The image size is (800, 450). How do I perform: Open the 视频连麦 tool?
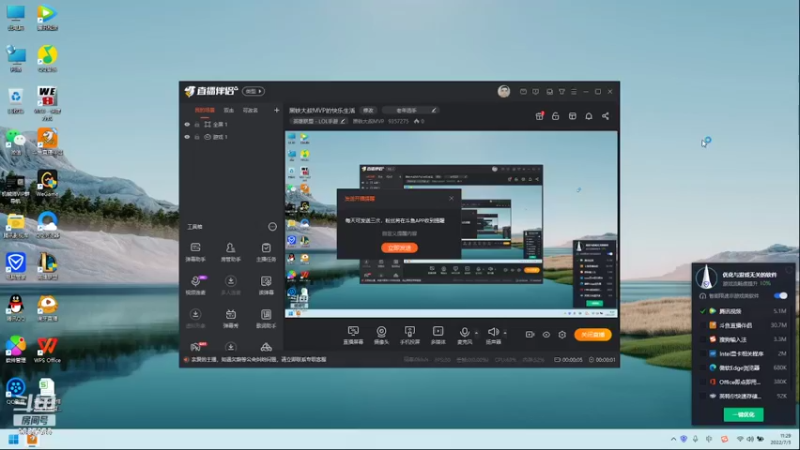195,285
